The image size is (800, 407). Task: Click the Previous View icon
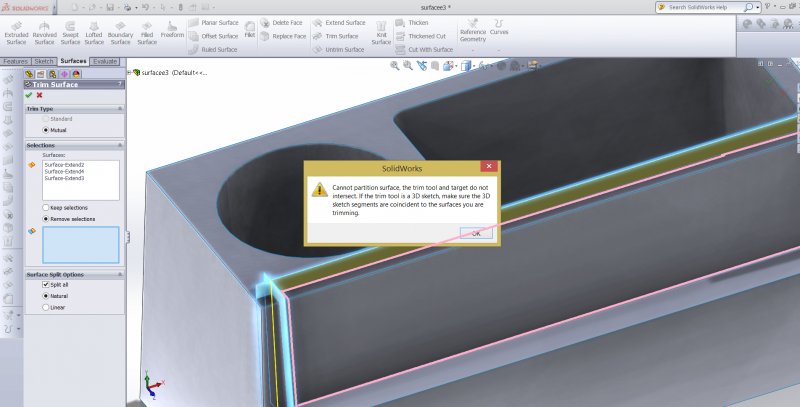[421, 65]
